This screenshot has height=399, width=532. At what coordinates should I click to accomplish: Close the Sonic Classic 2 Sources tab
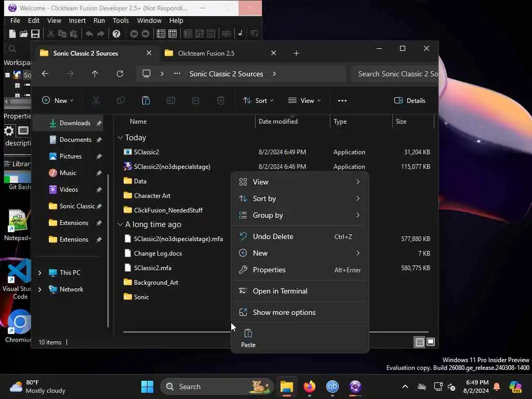click(x=149, y=54)
